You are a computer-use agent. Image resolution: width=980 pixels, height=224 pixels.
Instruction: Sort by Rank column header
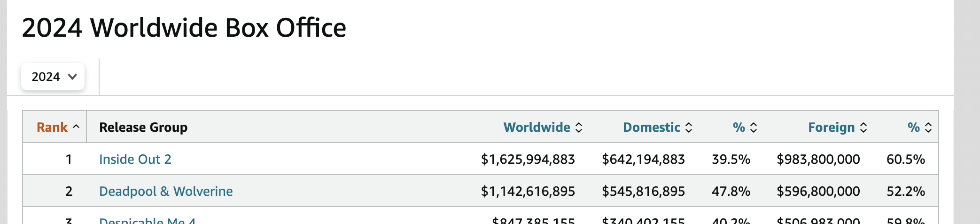[x=52, y=127]
